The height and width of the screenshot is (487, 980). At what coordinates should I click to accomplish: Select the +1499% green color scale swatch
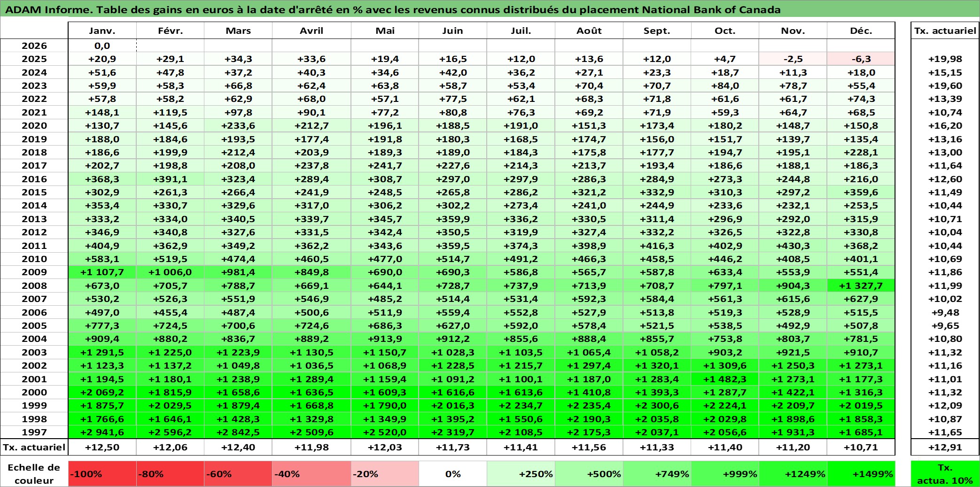[861, 474]
